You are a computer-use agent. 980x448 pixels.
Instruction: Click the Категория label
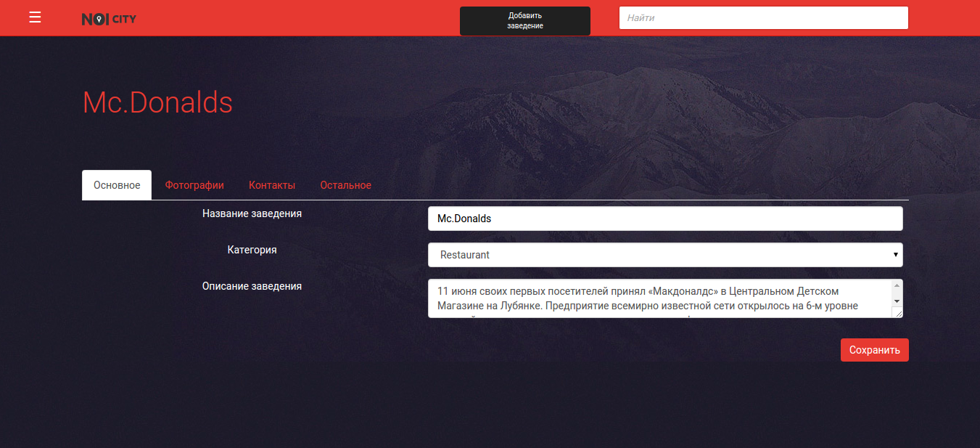(252, 250)
